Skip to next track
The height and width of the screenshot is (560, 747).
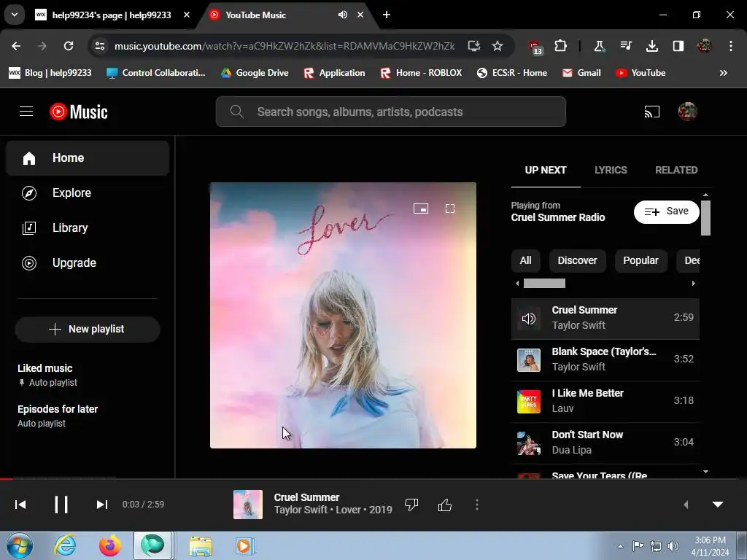(x=101, y=505)
